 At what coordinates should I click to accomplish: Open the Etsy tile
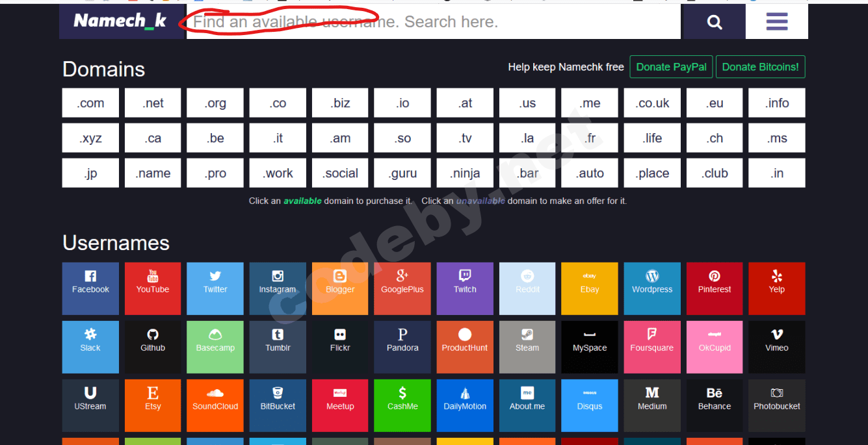pos(153,405)
